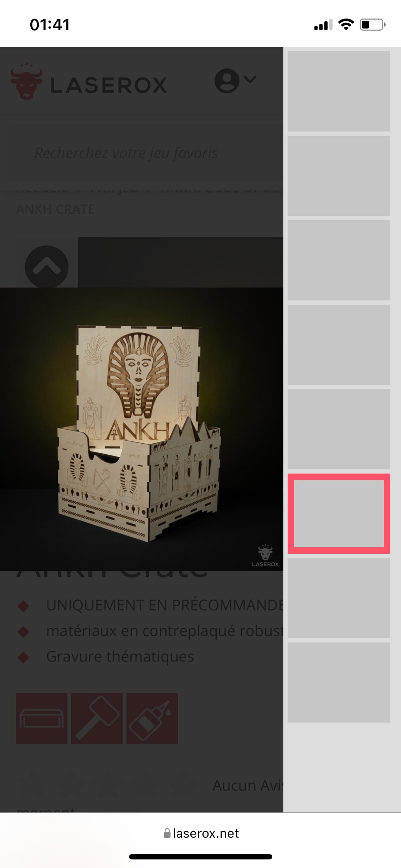The width and height of the screenshot is (401, 868).
Task: Expand the chevron beside the account icon
Action: [251, 79]
